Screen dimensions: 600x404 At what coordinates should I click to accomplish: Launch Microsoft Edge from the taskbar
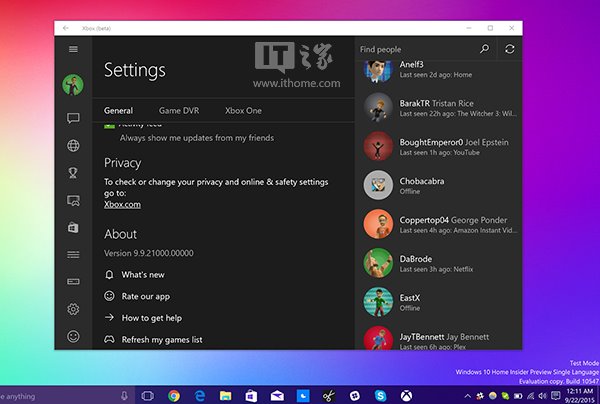tap(199, 396)
